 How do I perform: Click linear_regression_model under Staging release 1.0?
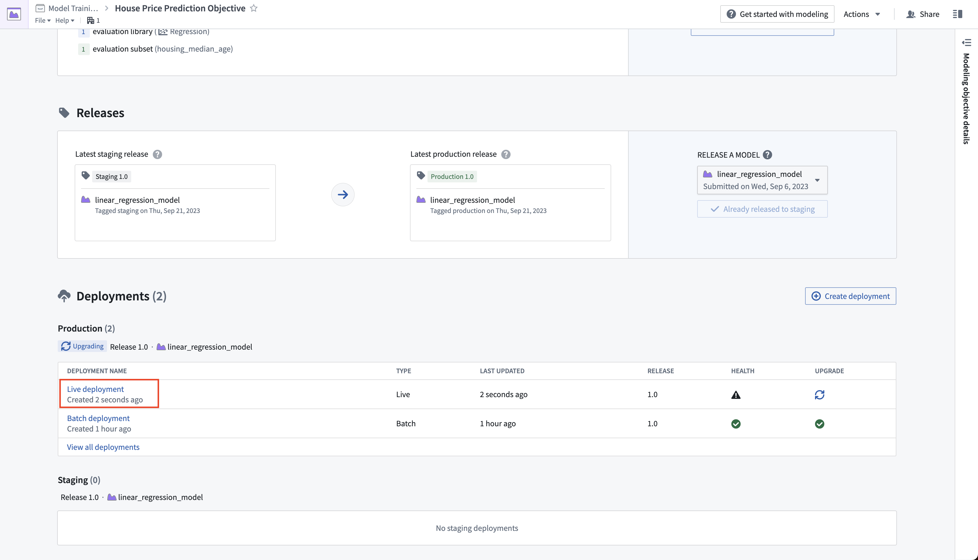pos(160,497)
